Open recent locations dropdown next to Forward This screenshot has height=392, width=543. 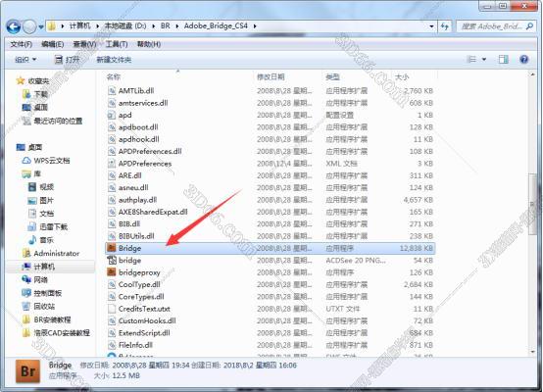41,26
